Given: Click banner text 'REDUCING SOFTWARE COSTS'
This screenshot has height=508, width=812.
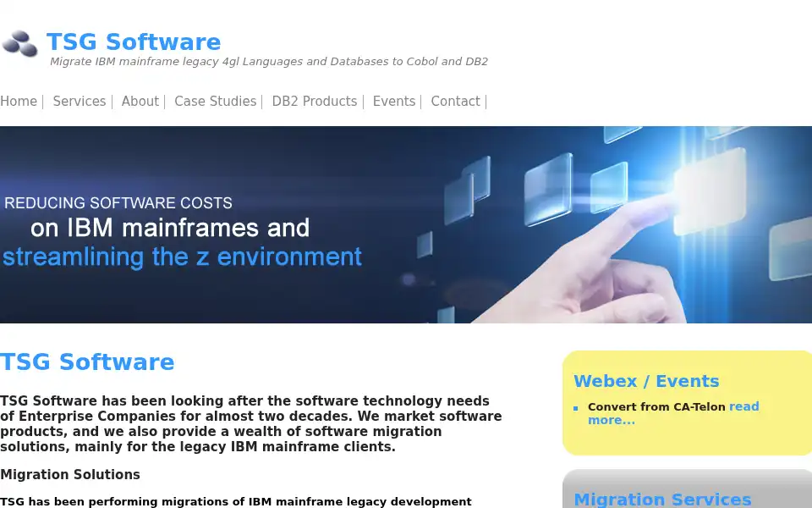Looking at the screenshot, I should click(x=118, y=202).
